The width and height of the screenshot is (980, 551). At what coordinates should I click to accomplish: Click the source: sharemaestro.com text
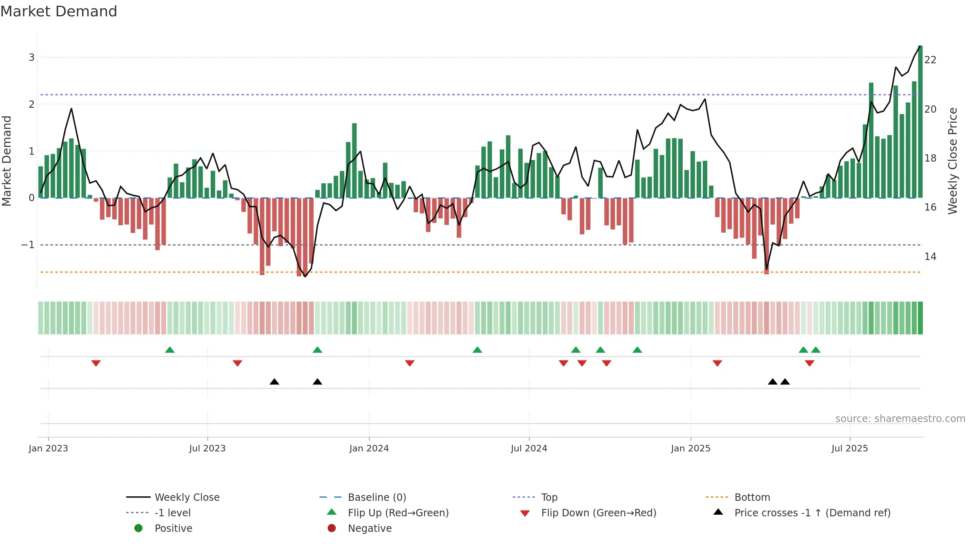900,419
